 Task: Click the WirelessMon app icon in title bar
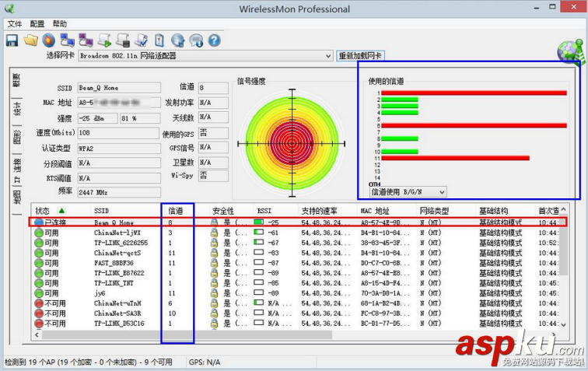[x=10, y=9]
